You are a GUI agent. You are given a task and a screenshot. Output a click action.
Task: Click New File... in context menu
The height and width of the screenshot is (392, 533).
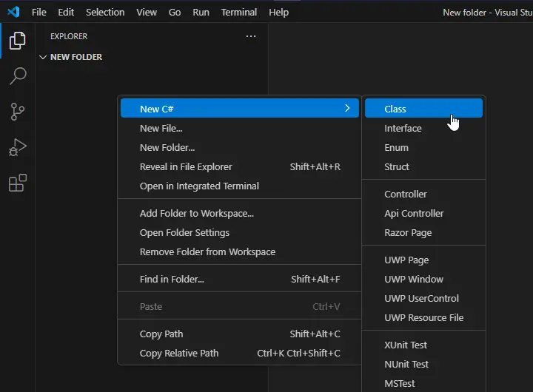pyautogui.click(x=161, y=128)
